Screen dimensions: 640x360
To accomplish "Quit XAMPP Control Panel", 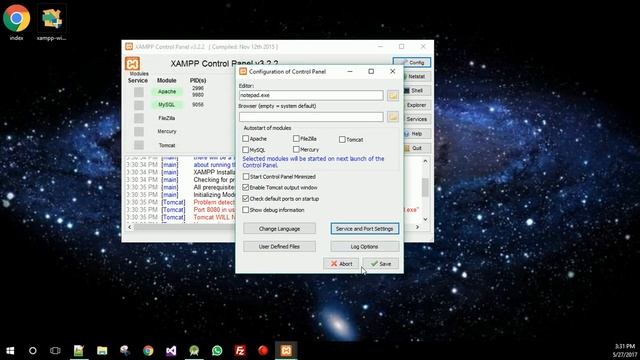I will [x=416, y=148].
